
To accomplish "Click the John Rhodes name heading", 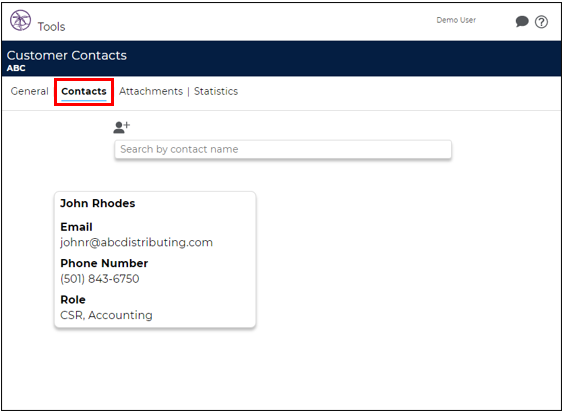I will [x=97, y=203].
